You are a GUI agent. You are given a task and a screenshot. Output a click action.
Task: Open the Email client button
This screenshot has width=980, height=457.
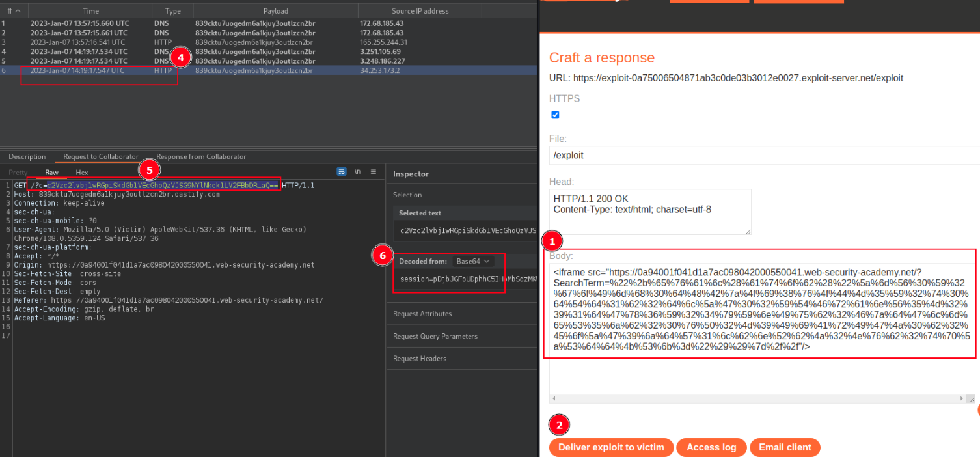click(785, 447)
